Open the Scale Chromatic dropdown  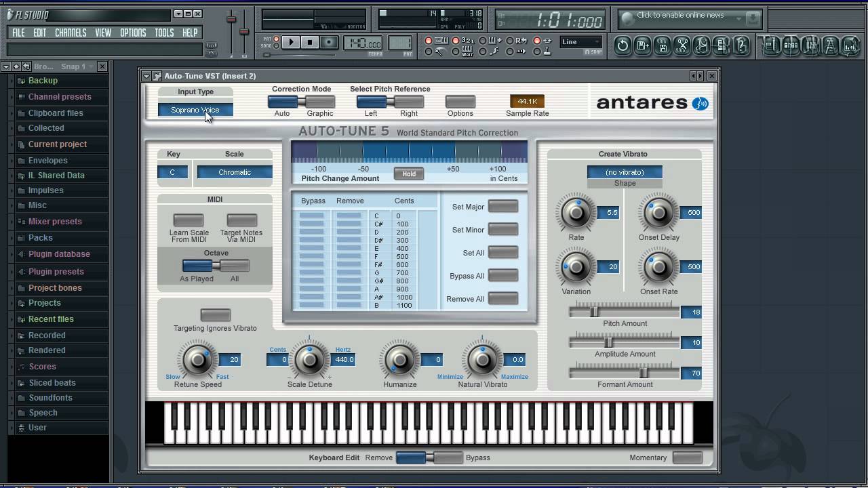point(235,172)
